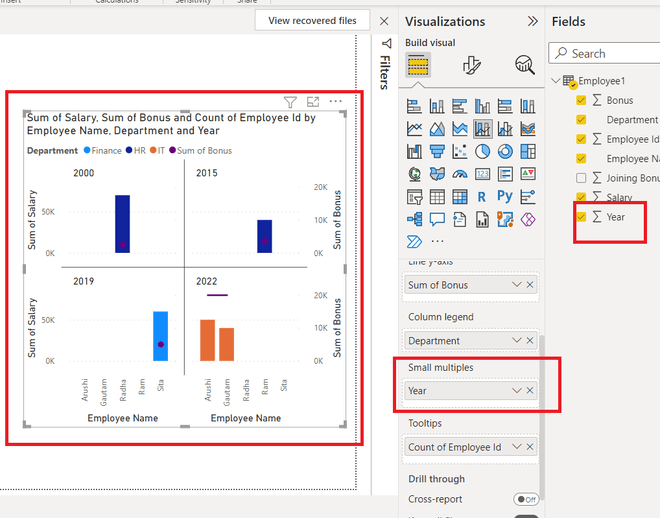
Task: Add a Python visual
Action: coord(505,197)
